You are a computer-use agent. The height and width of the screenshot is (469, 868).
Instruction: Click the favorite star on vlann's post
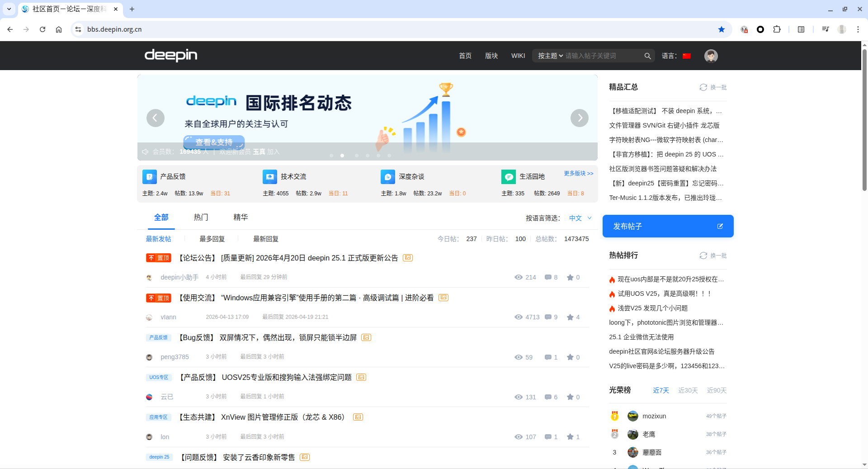tap(571, 317)
